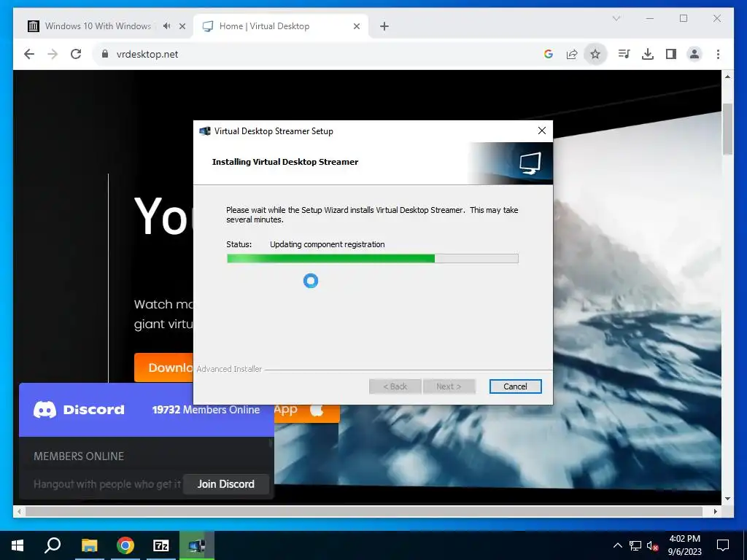Click the scroll down arrow of the page
Image resolution: width=747 pixels, height=560 pixels.
tap(727, 499)
